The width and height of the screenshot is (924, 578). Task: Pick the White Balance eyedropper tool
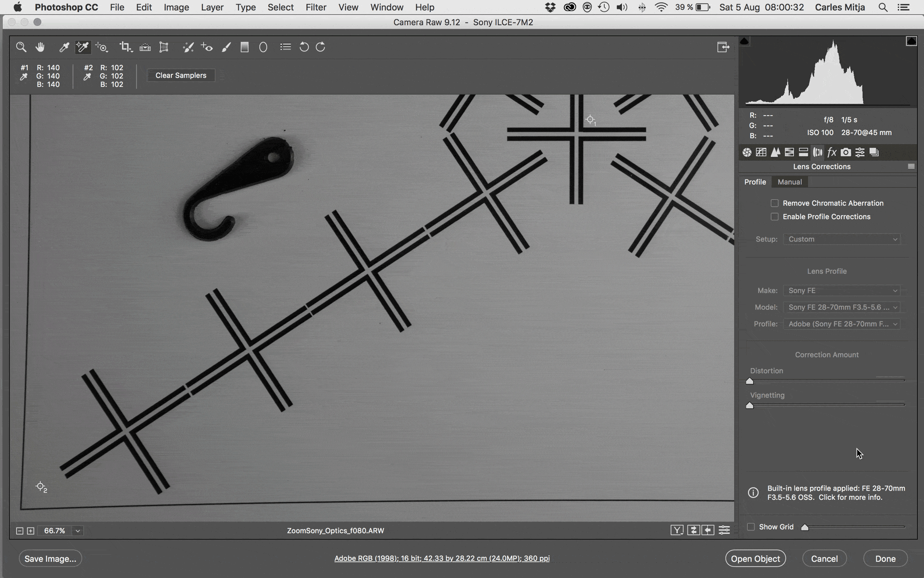point(64,47)
